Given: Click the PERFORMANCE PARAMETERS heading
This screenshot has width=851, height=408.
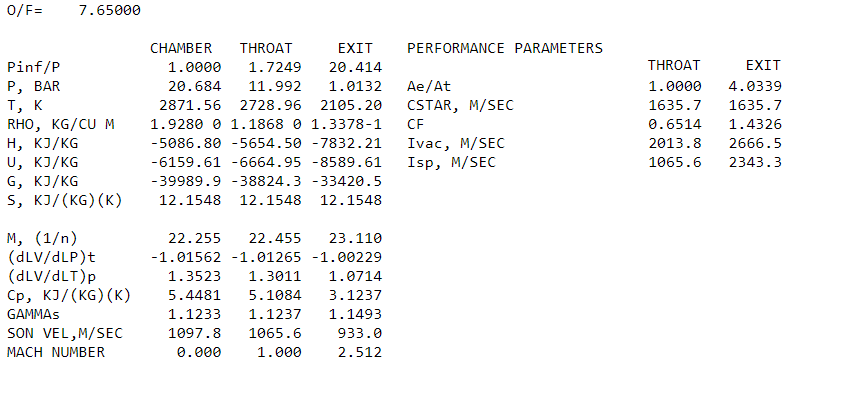Looking at the screenshot, I should pyautogui.click(x=505, y=48).
